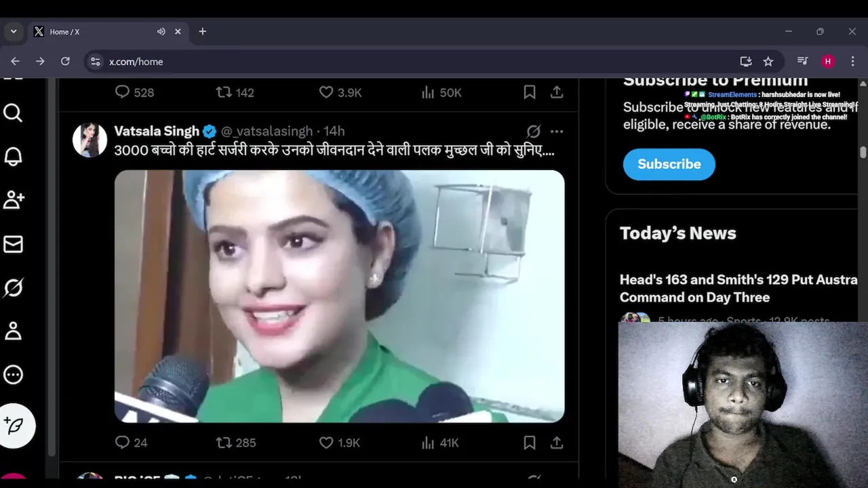Close the Home / X tab
The height and width of the screenshot is (488, 868).
(178, 32)
